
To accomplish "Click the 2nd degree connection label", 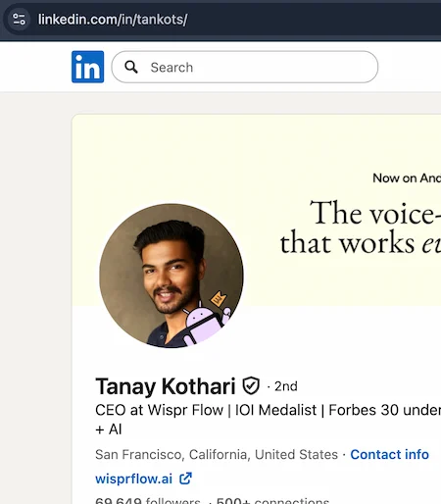I will tap(286, 386).
